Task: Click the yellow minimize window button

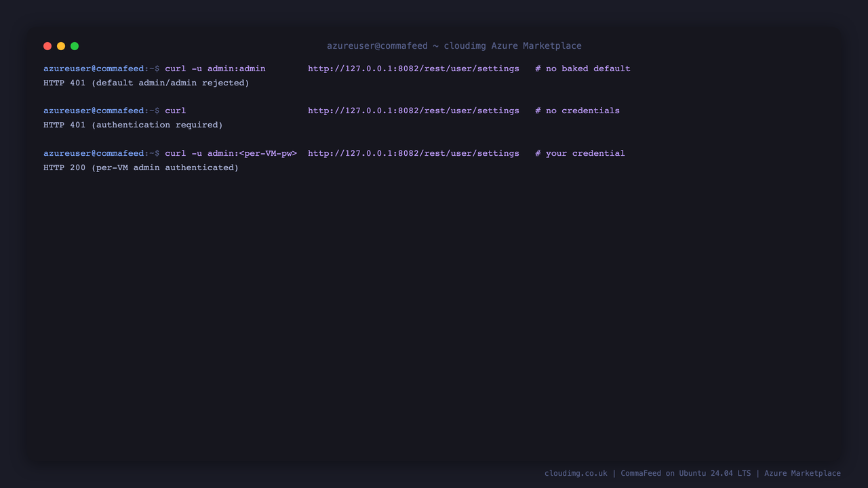Action: coord(61,46)
